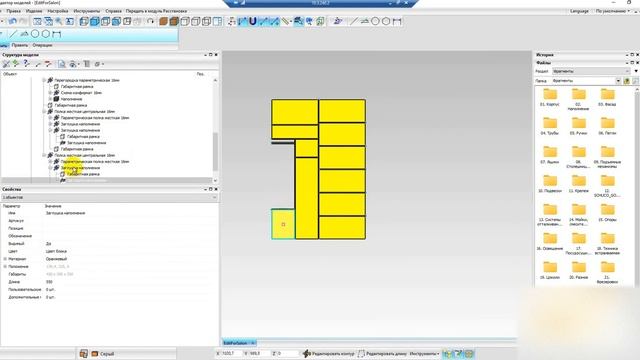Click the Language button at top right

coord(579,11)
